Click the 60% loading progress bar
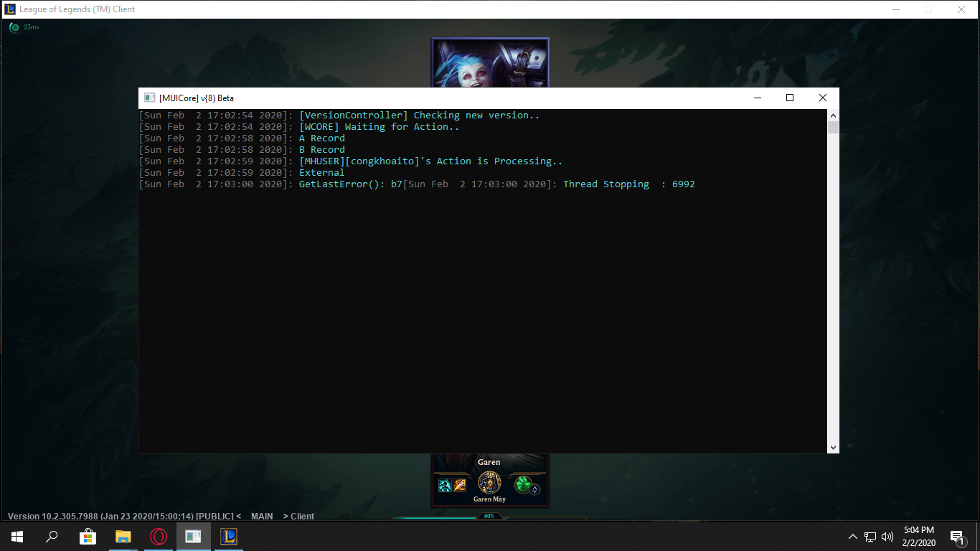Image resolution: width=980 pixels, height=551 pixels. [x=489, y=516]
